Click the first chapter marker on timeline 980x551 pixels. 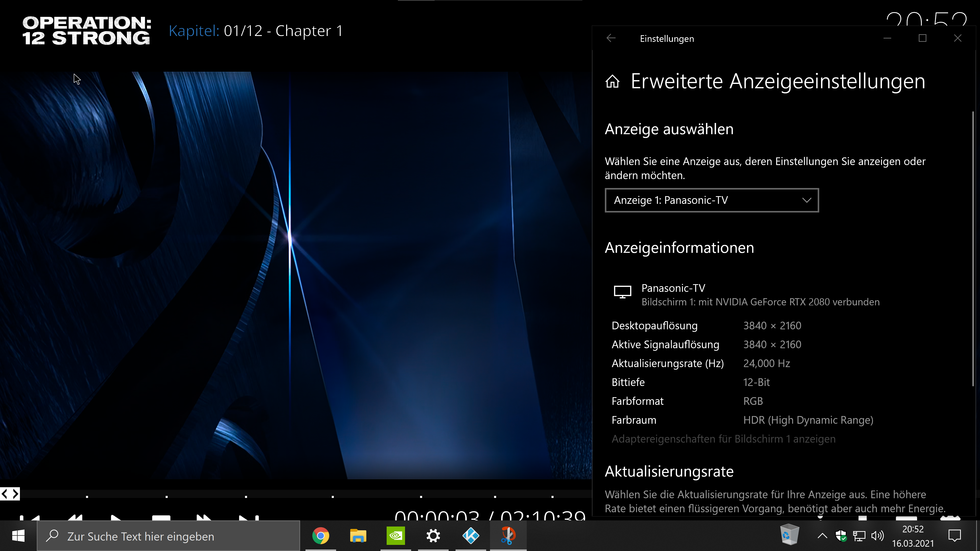(87, 496)
